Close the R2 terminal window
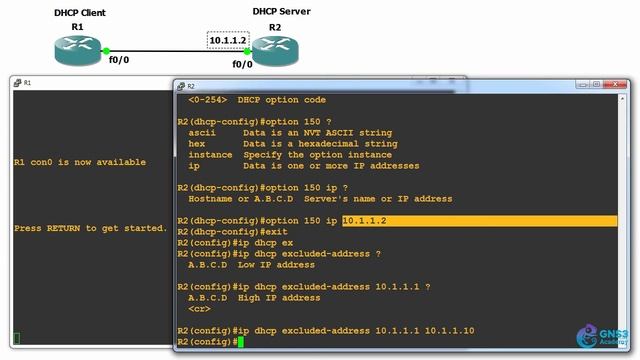Screen dimensions: 640x360 615,84
